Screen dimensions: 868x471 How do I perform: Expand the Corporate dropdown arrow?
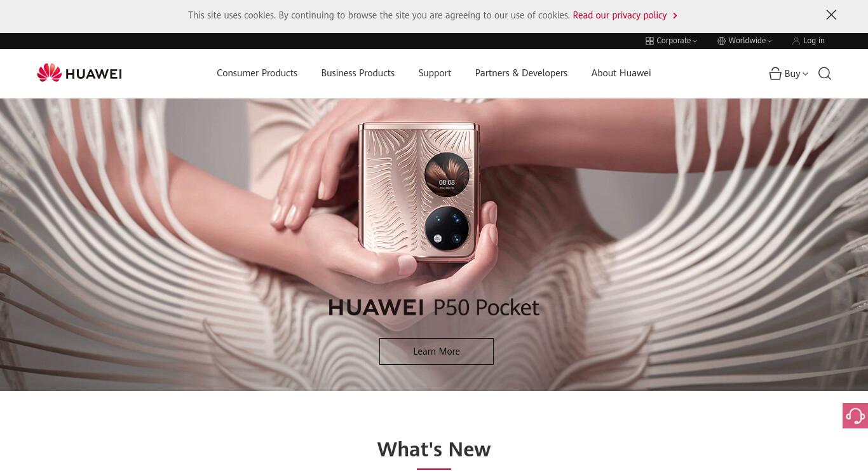click(695, 41)
